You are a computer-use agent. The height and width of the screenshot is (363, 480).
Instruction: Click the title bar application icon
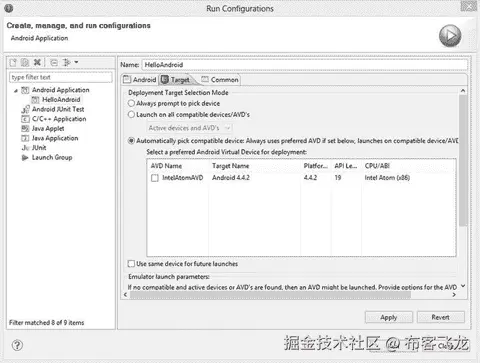pyautogui.click(x=9, y=8)
